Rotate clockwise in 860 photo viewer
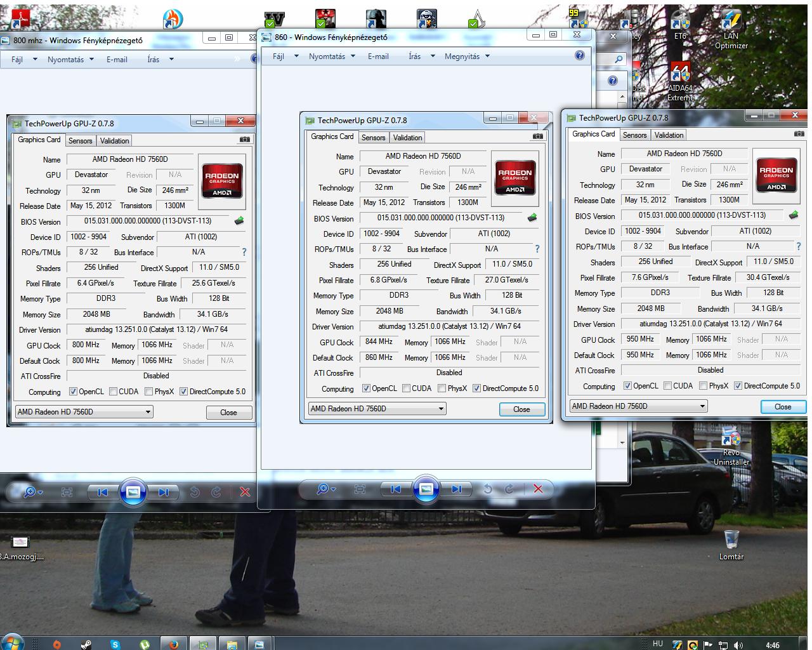This screenshot has height=650, width=812. pos(509,489)
